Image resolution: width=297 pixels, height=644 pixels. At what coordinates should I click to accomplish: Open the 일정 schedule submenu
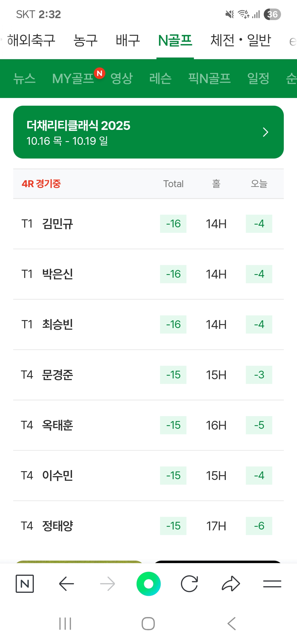258,78
